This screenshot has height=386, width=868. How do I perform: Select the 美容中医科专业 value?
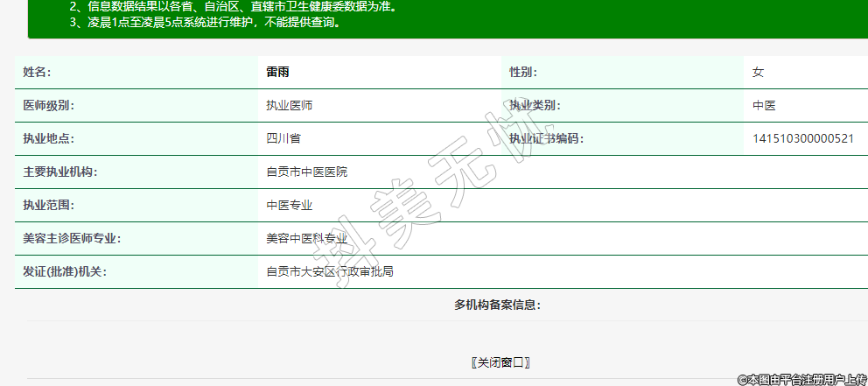click(306, 239)
